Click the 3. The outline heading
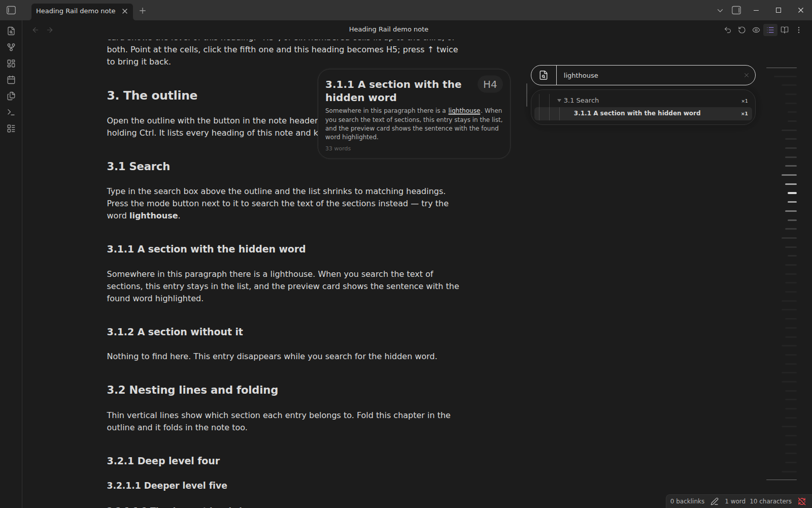 152,96
